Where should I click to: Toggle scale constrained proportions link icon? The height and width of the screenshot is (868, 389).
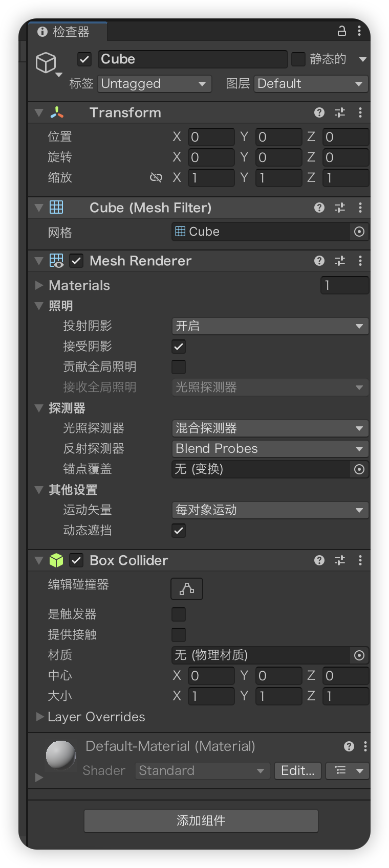(x=156, y=177)
